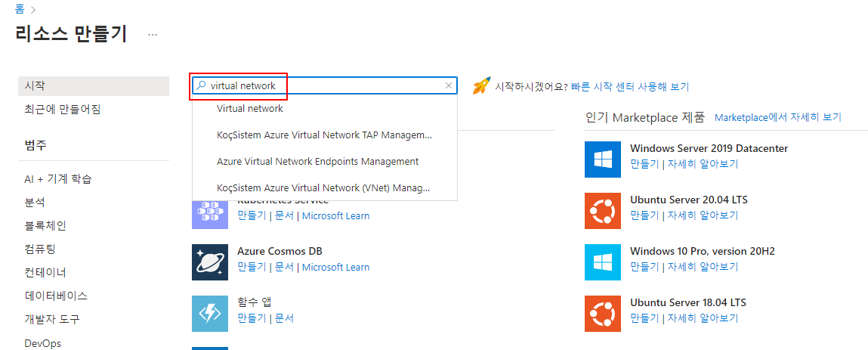Viewport: 868px width, 350px height.
Task: Open 자세히 알아보기 for Windows 10 Pro 20H2
Action: 703,267
